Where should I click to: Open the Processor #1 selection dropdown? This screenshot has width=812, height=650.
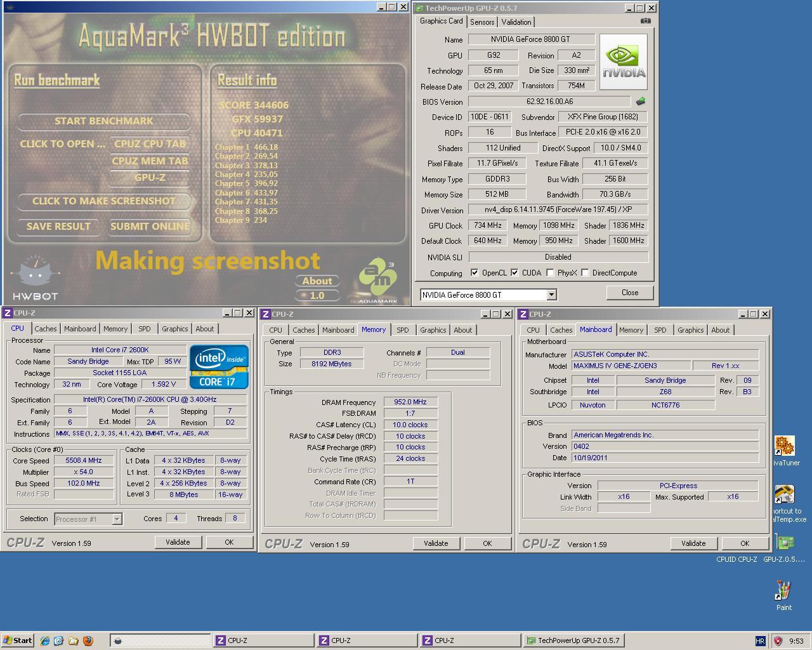117,519
